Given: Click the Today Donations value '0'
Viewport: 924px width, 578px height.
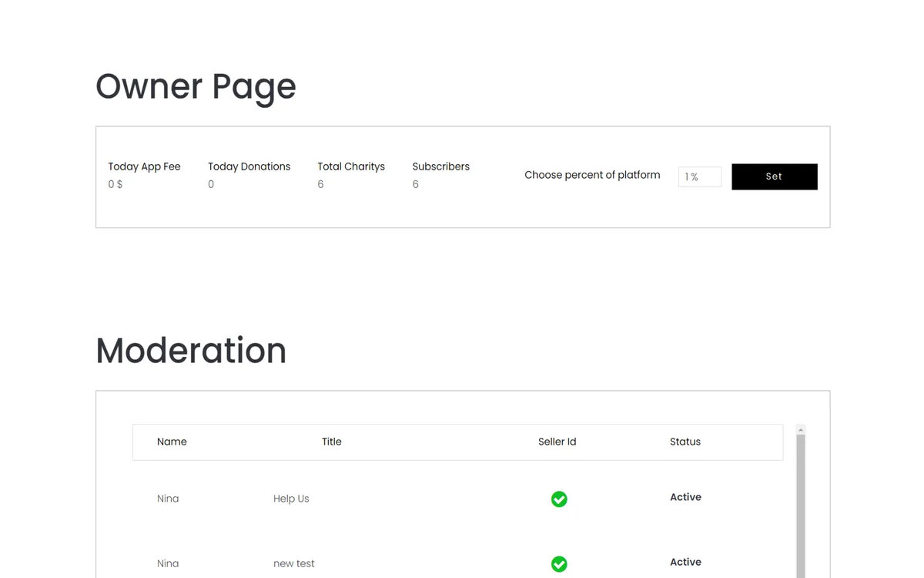Looking at the screenshot, I should 211,184.
